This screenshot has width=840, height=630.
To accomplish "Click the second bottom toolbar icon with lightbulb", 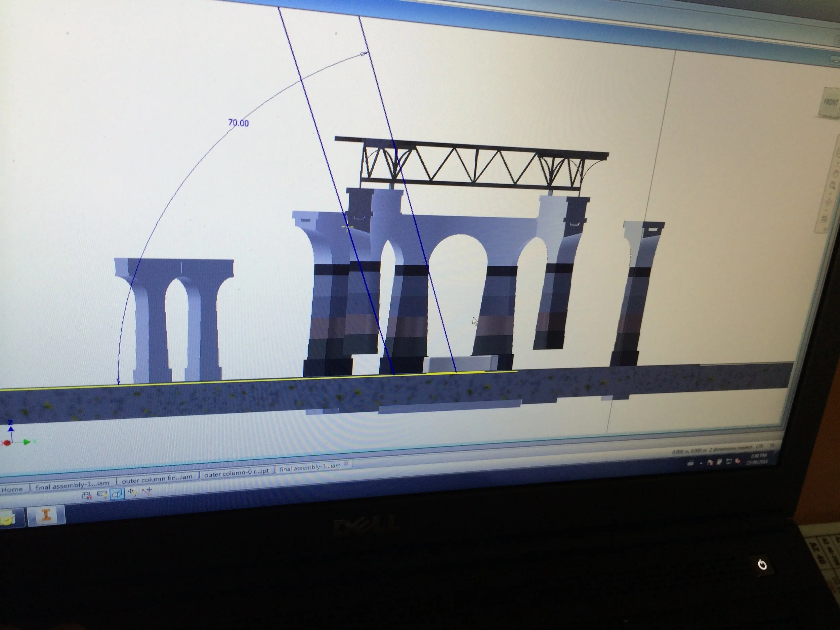I will [x=102, y=495].
